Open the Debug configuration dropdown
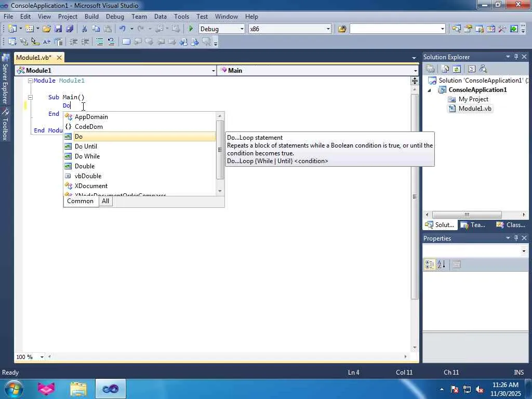The width and height of the screenshot is (532, 399). [x=242, y=29]
